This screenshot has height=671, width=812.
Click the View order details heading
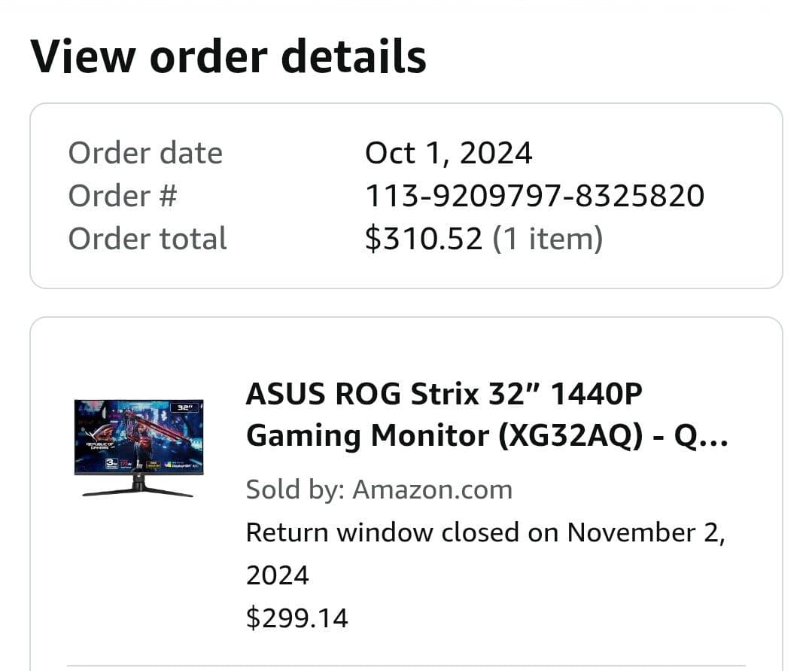click(x=227, y=55)
